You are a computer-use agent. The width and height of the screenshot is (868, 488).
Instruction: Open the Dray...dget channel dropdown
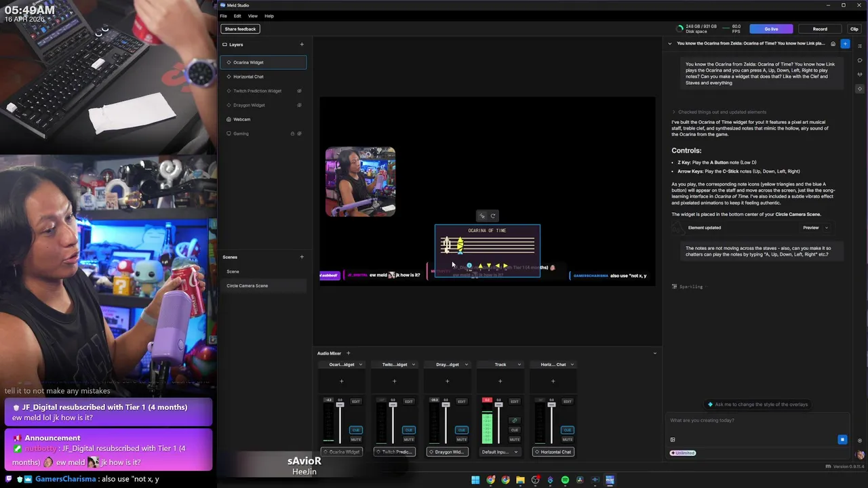pyautogui.click(x=467, y=365)
